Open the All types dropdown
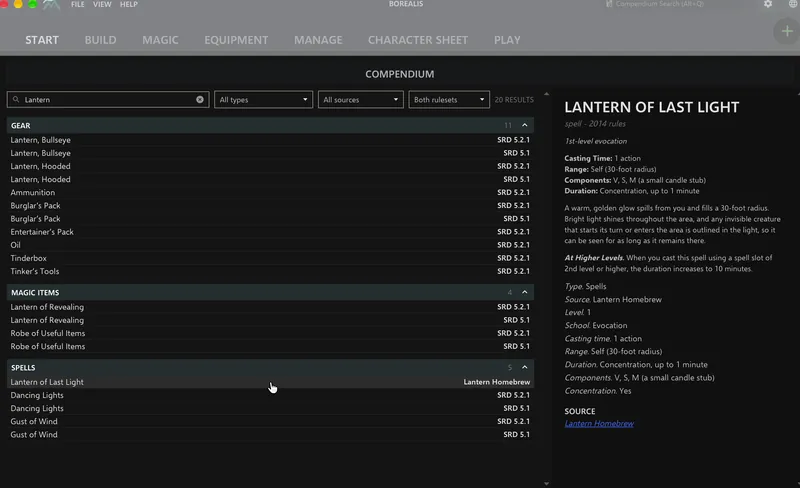Image resolution: width=800 pixels, height=488 pixels. (x=263, y=100)
